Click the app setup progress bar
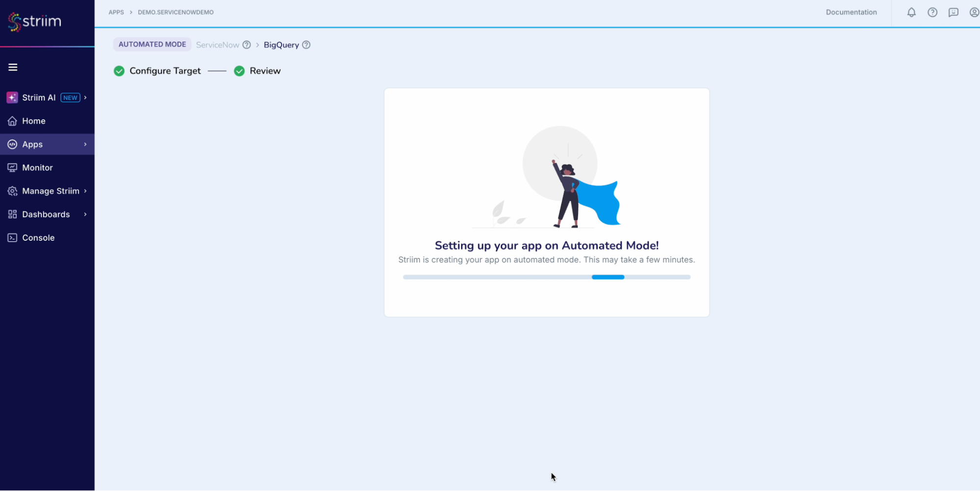980x491 pixels. click(x=547, y=277)
